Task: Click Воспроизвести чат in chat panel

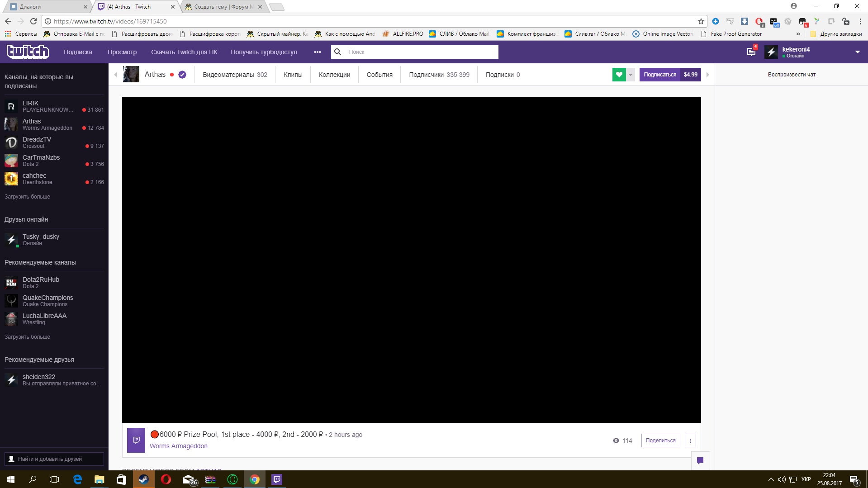Action: pos(792,75)
